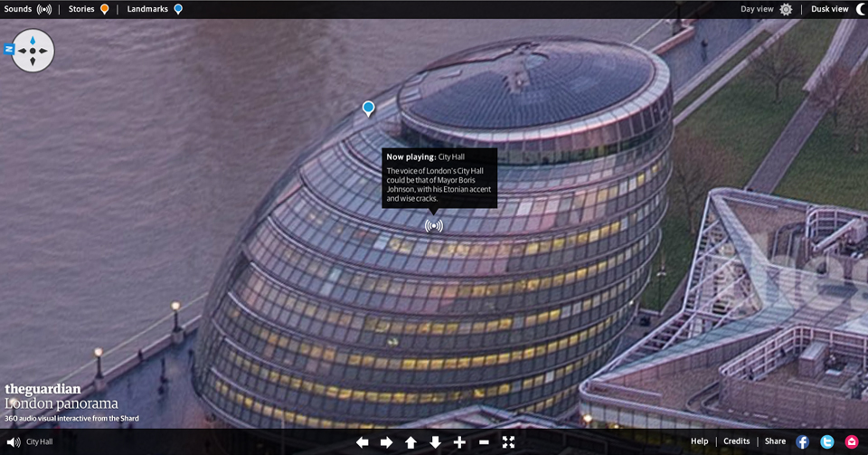Switch to Dusk view
Viewport: 868px width, 455px height.
837,9
